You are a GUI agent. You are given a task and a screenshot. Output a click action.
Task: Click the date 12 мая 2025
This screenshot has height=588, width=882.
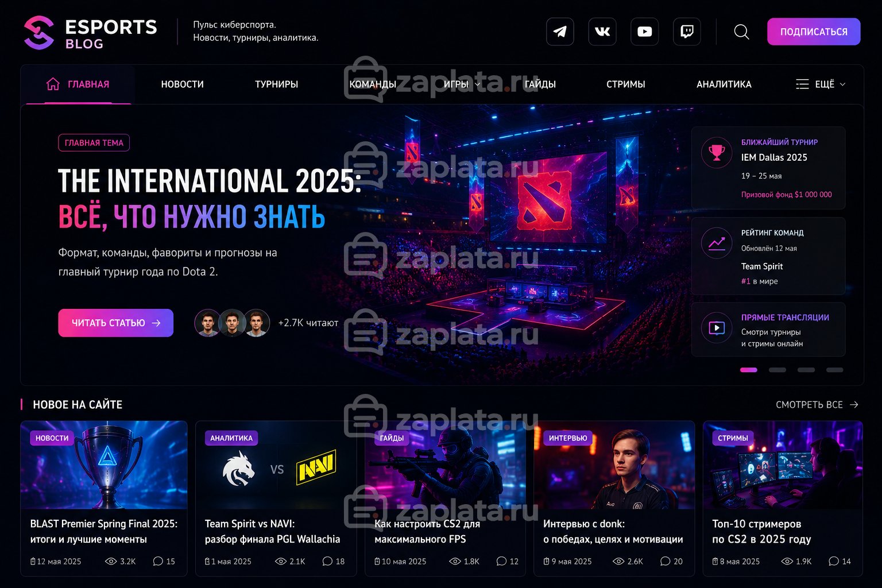tap(59, 562)
